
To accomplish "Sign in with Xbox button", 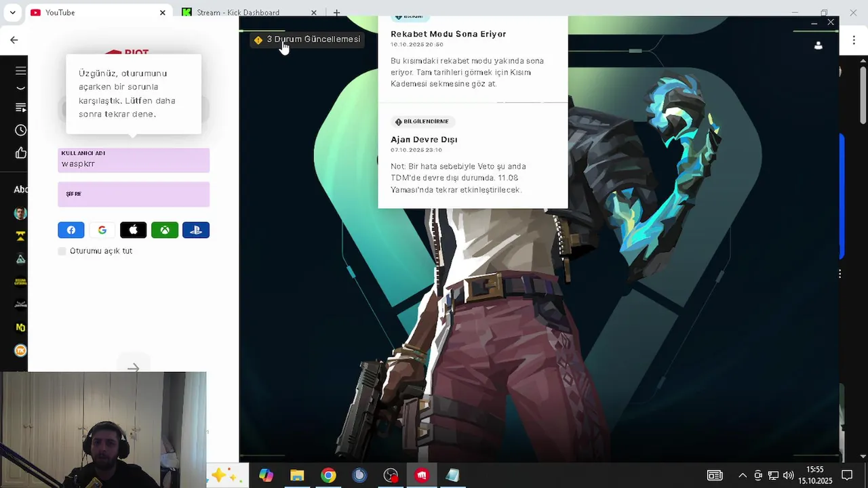I will [165, 230].
